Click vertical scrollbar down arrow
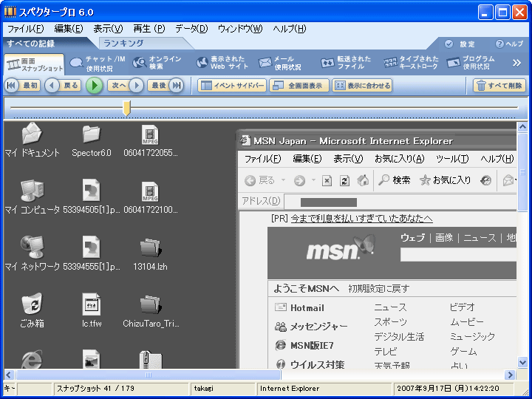Viewport: 532px width, 399px height. (x=522, y=362)
